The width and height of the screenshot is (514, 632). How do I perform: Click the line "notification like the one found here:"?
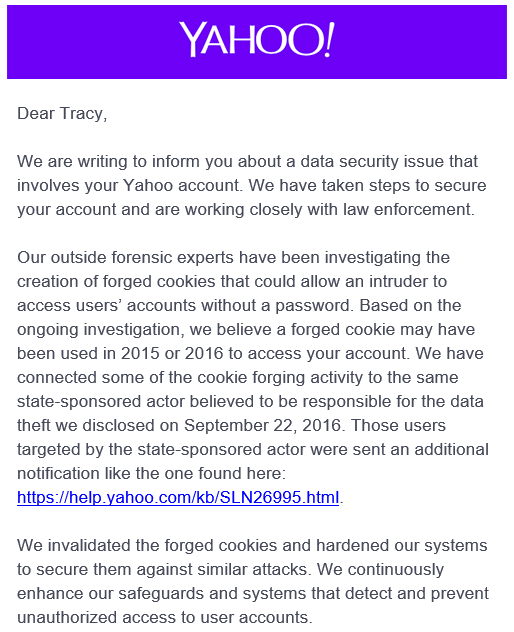pos(152,474)
